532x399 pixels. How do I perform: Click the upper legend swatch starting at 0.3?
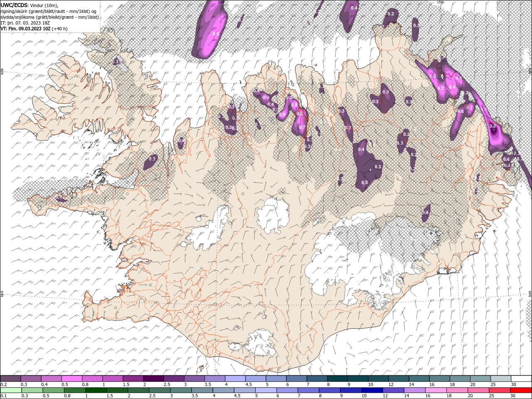click(31, 379)
